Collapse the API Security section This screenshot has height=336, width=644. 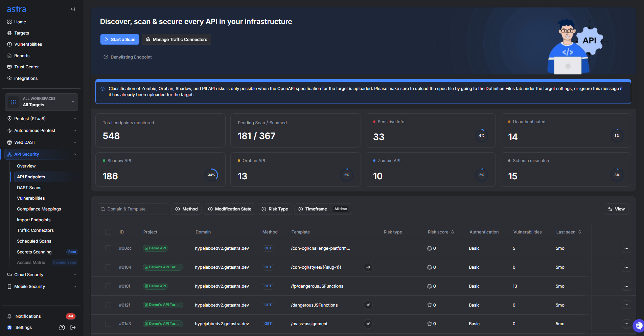pos(41,154)
